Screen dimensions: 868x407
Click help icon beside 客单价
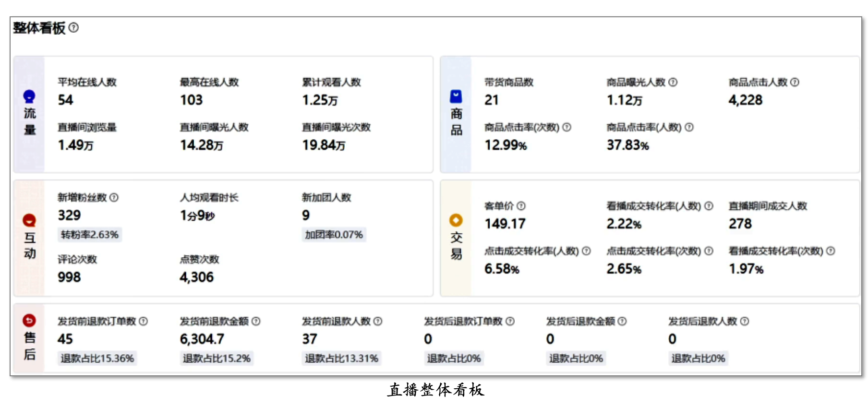click(521, 206)
